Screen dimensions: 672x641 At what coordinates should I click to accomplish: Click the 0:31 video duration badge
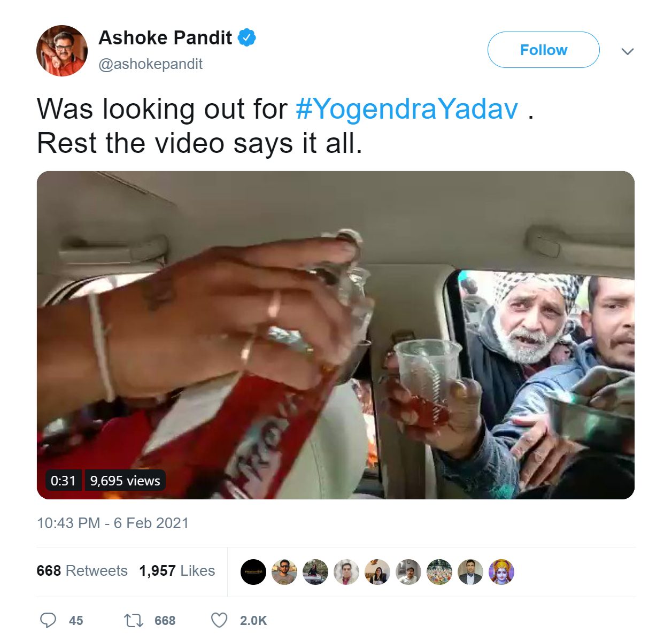click(63, 481)
